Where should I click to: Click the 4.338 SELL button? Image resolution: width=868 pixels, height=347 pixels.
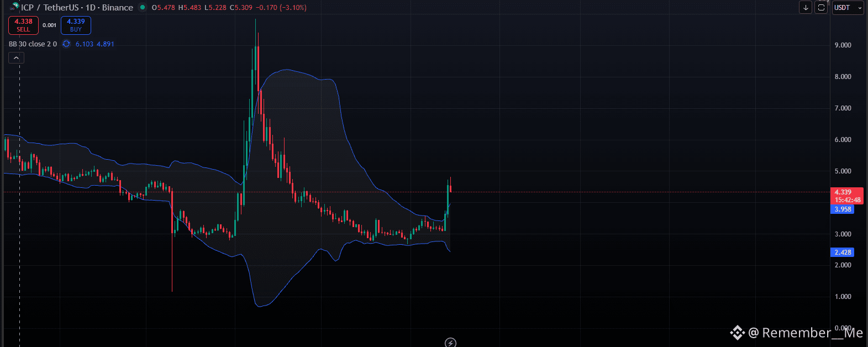click(23, 25)
